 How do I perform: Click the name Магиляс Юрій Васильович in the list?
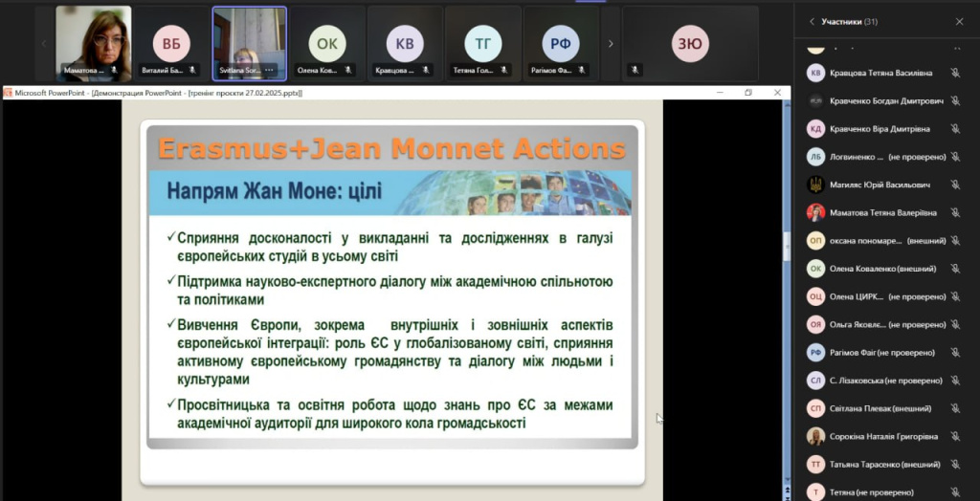coord(880,185)
